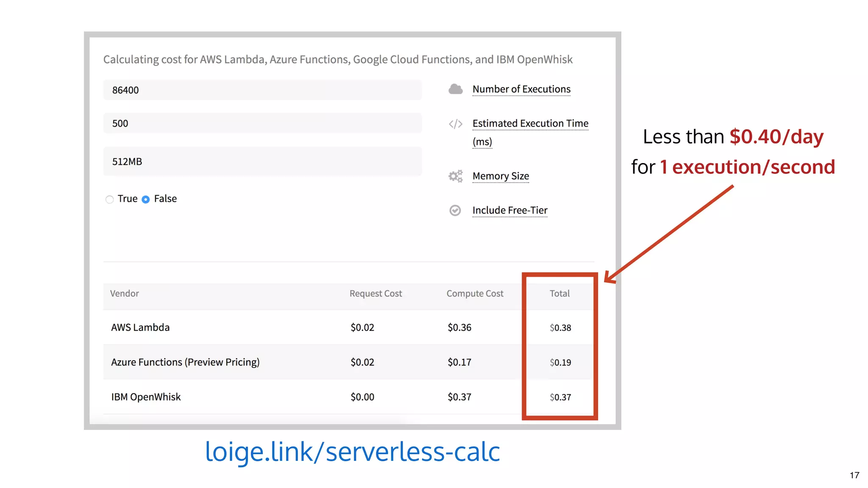This screenshot has width=868, height=488.
Task: Click the Estimated Execution Time label
Action: pyautogui.click(x=530, y=132)
